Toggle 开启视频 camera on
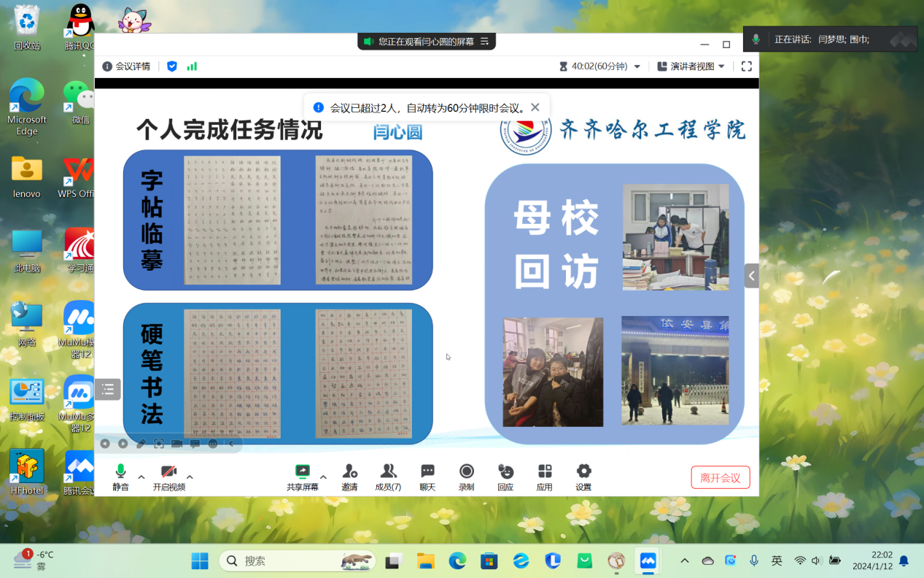 [168, 471]
